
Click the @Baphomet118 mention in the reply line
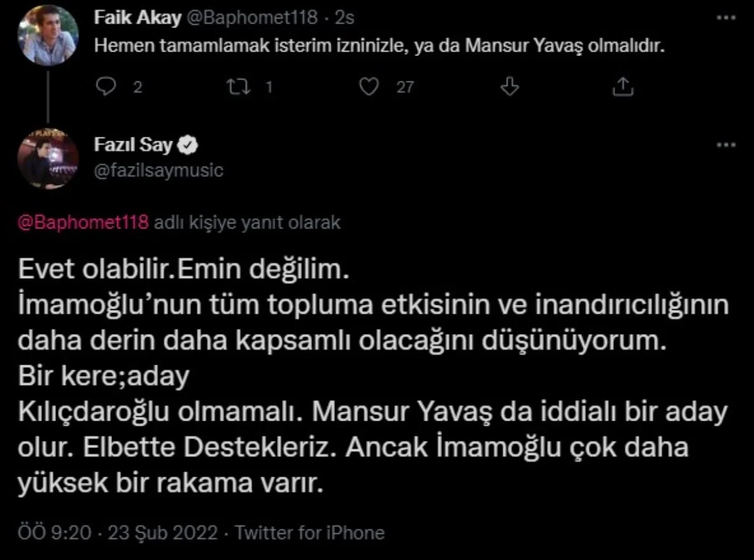tap(83, 223)
